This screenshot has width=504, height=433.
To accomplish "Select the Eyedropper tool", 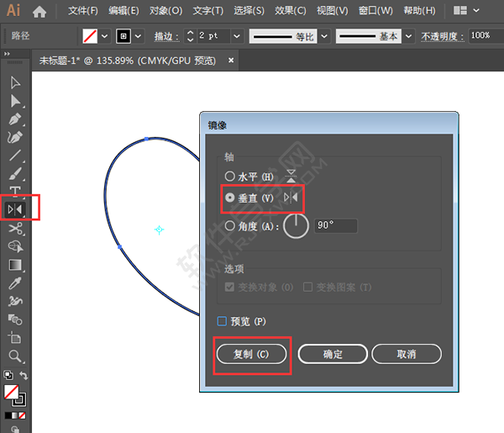I will [15, 283].
